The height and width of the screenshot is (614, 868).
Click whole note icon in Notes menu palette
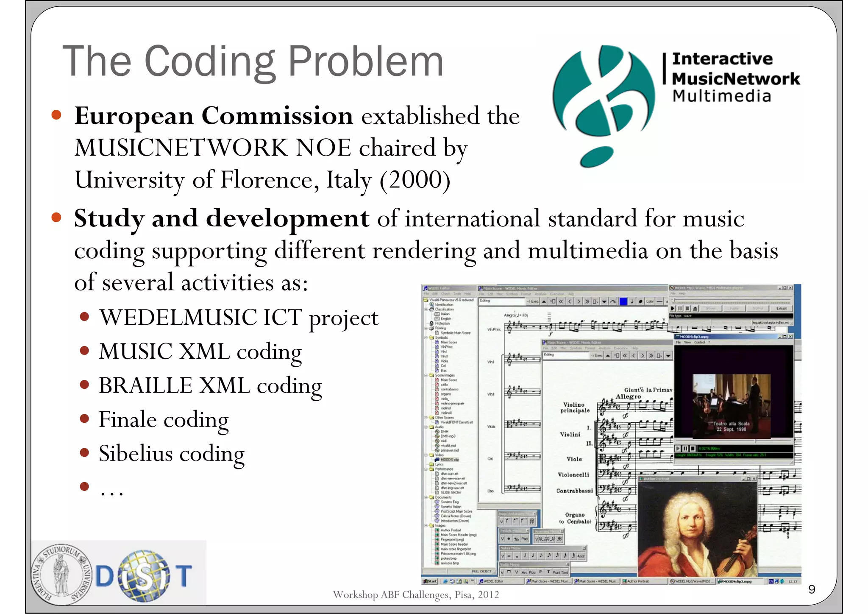(517, 556)
